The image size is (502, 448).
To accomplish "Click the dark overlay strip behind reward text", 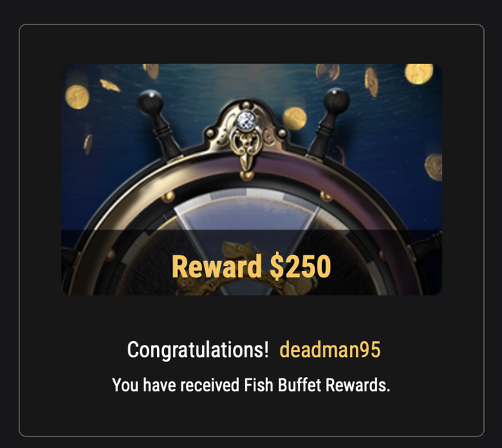I will [x=252, y=262].
